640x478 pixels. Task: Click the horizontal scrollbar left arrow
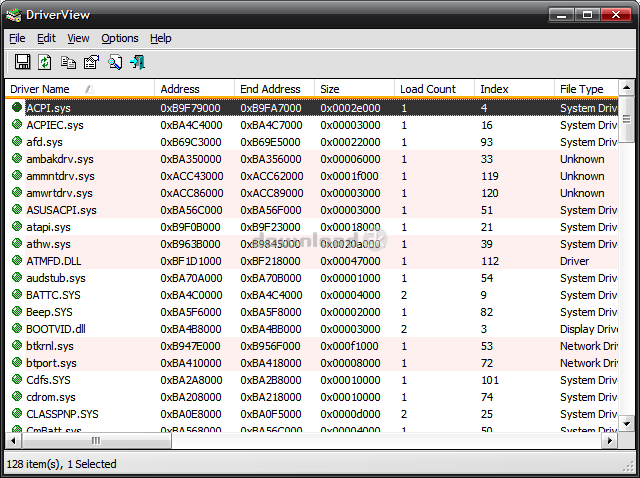13,440
